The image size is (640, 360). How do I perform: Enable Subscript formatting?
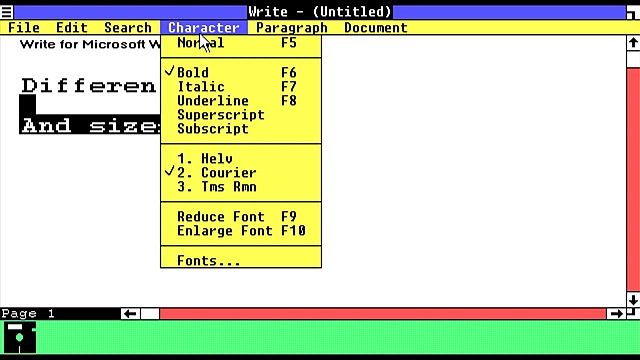pyautogui.click(x=241, y=129)
